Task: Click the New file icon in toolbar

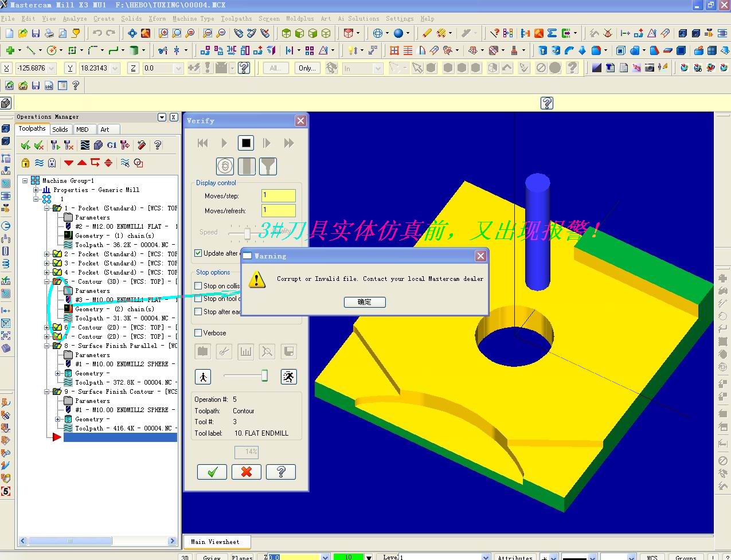Action: (10, 33)
